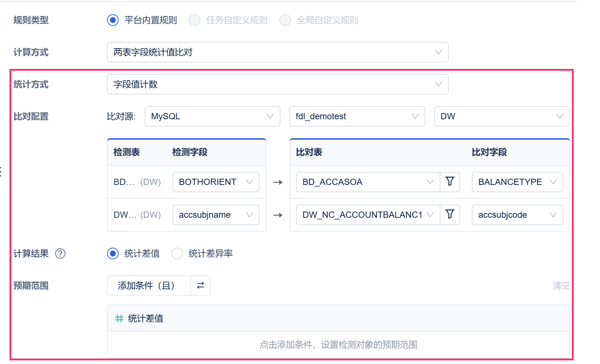This screenshot has width=600, height=364.
Task: Open BOTHORIENT detection field dropdown
Action: pyautogui.click(x=216, y=182)
